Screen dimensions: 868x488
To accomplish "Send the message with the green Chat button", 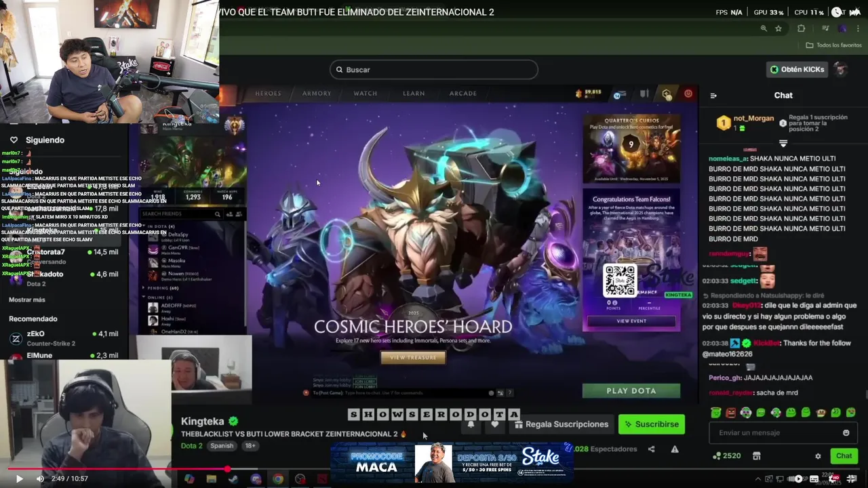I will (x=844, y=456).
